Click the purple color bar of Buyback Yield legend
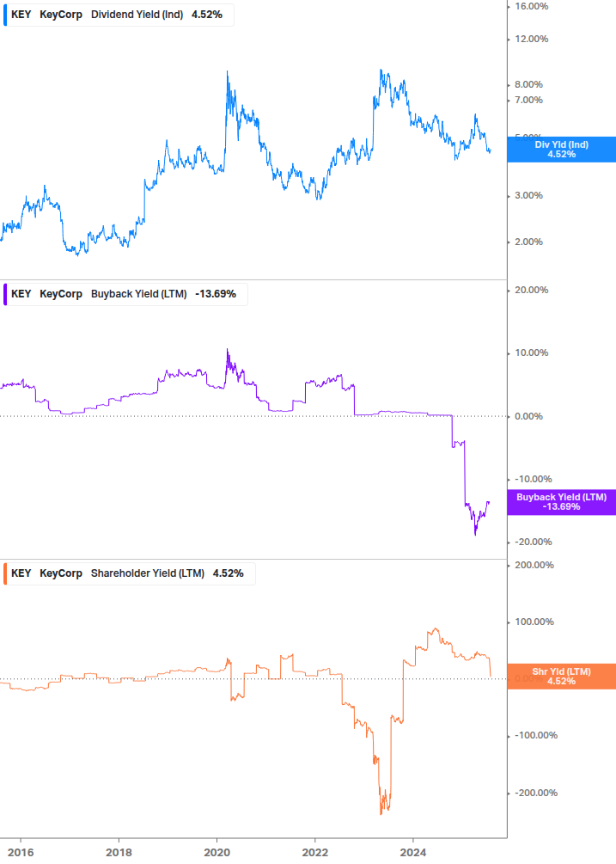This screenshot has width=616, height=864. tap(5, 294)
